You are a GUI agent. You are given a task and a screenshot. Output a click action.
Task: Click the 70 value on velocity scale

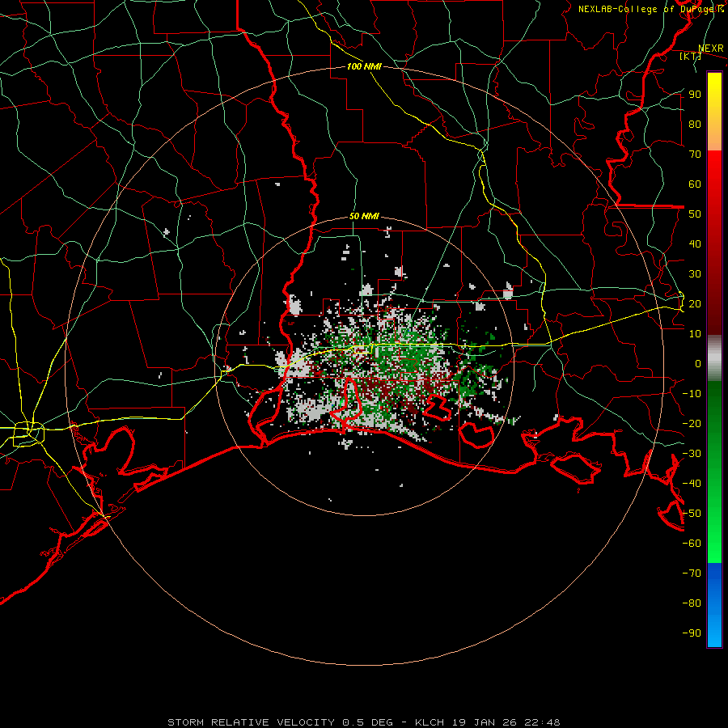point(695,154)
